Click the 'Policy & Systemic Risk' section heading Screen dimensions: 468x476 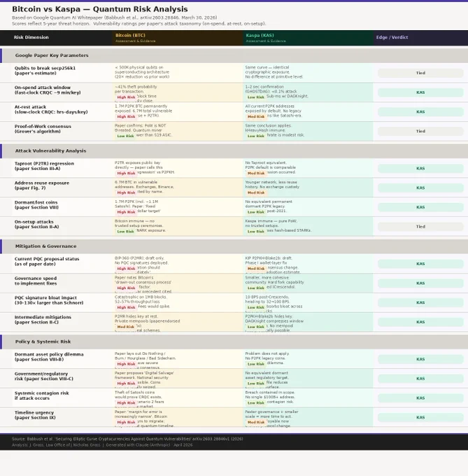click(43, 342)
